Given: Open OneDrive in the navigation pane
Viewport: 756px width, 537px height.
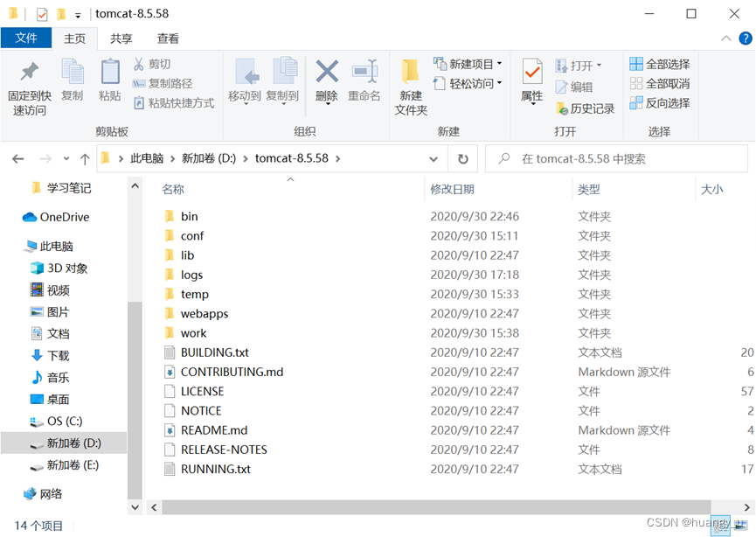Looking at the screenshot, I should [x=56, y=217].
